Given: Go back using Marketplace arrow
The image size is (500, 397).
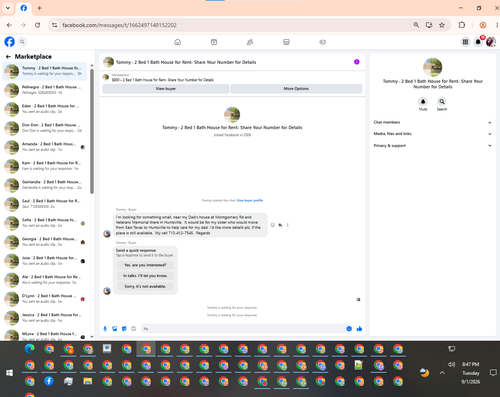Looking at the screenshot, I should (8, 57).
